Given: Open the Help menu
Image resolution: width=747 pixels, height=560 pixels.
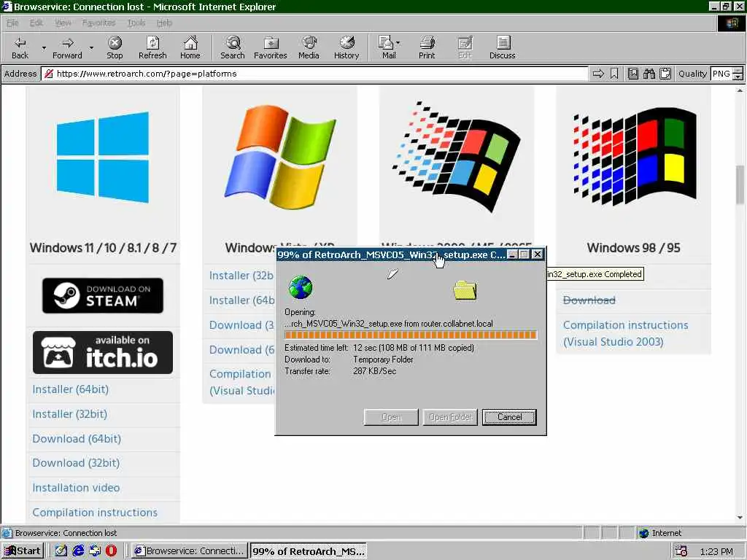Looking at the screenshot, I should 164,23.
